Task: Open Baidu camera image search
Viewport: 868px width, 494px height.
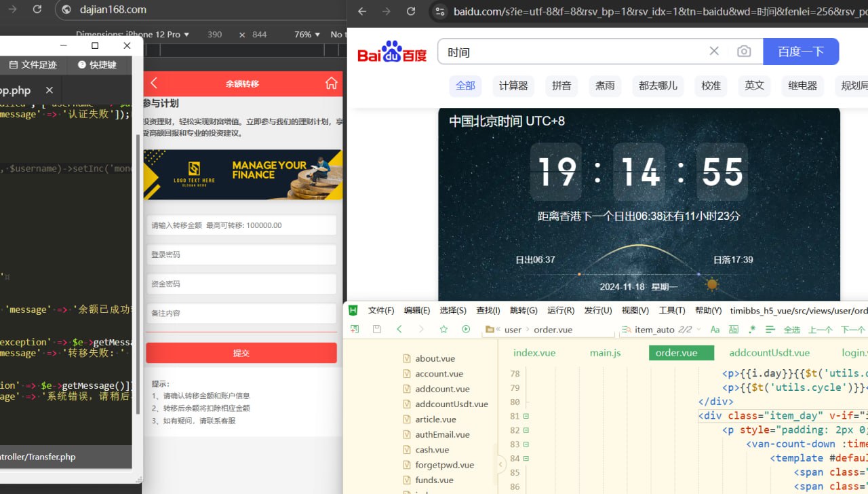Action: coord(744,52)
